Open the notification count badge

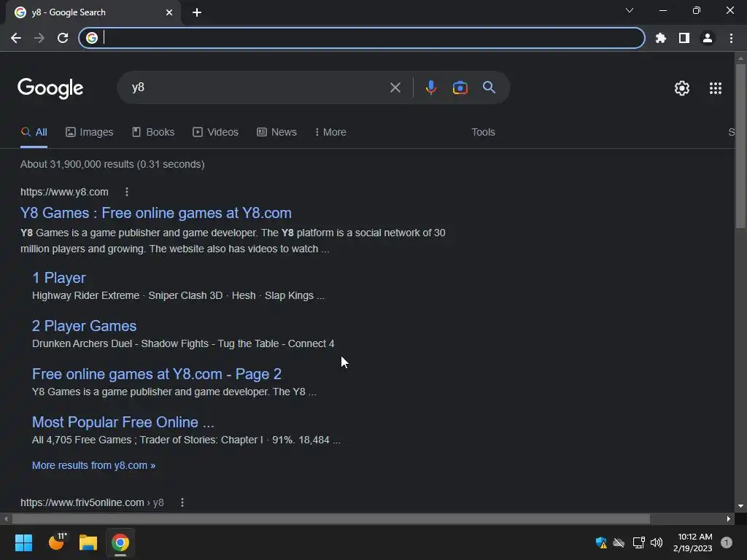click(727, 542)
